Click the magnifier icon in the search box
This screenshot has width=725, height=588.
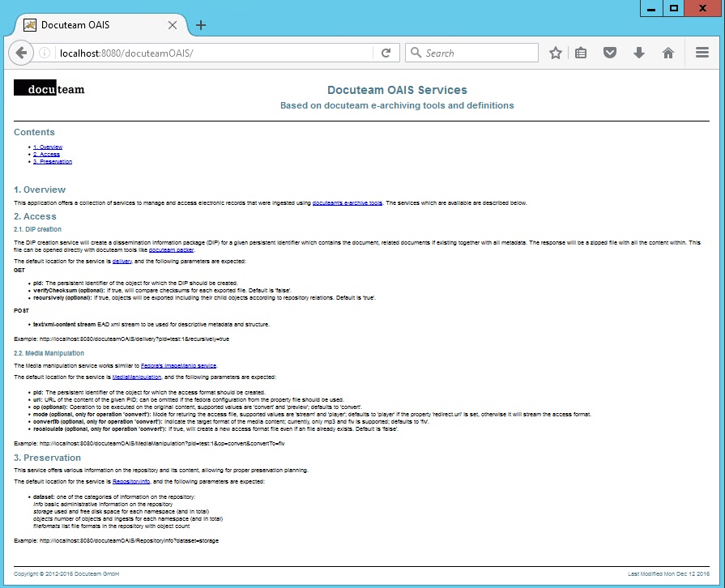[416, 53]
